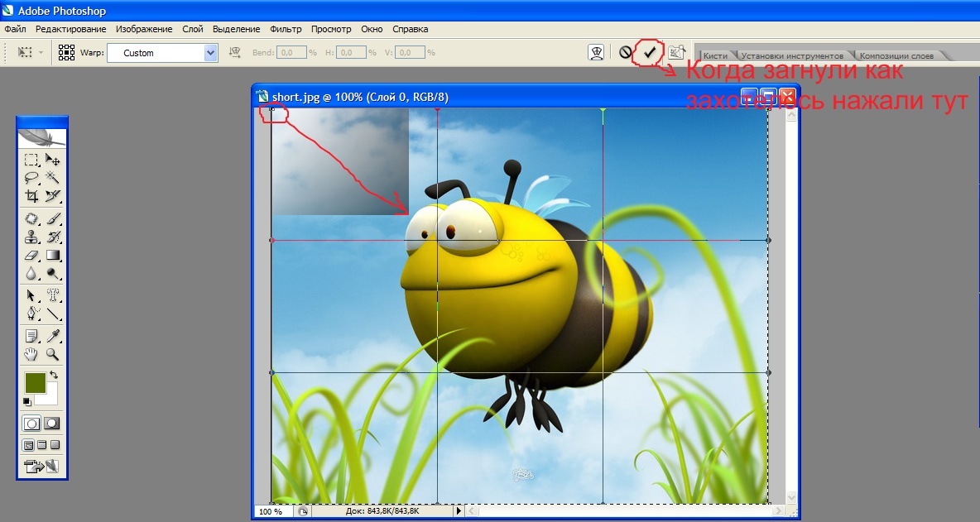Swap foreground and background colors

(54, 375)
